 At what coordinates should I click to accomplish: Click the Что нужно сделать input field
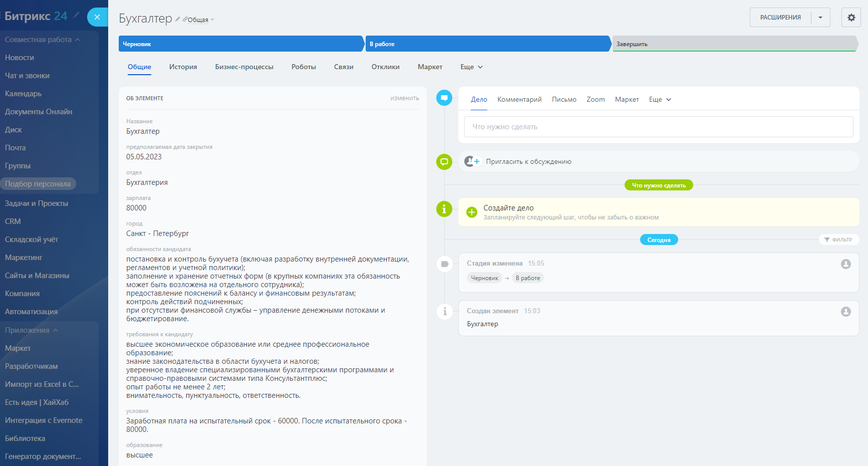659,127
